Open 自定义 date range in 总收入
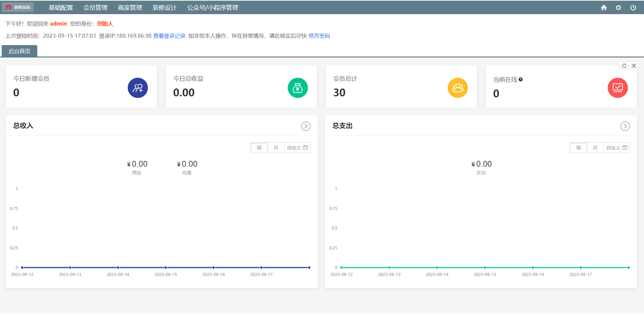 tap(297, 148)
